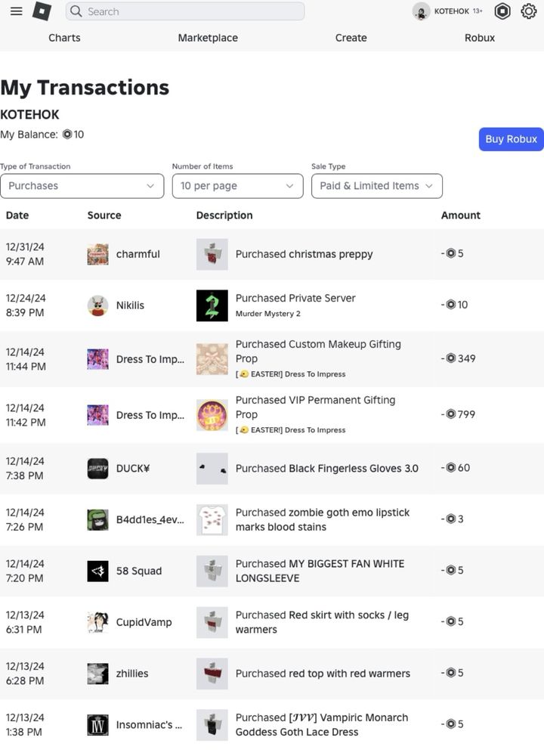This screenshot has width=544, height=756.
Task: Click the Buy Robux button
Action: click(x=511, y=139)
